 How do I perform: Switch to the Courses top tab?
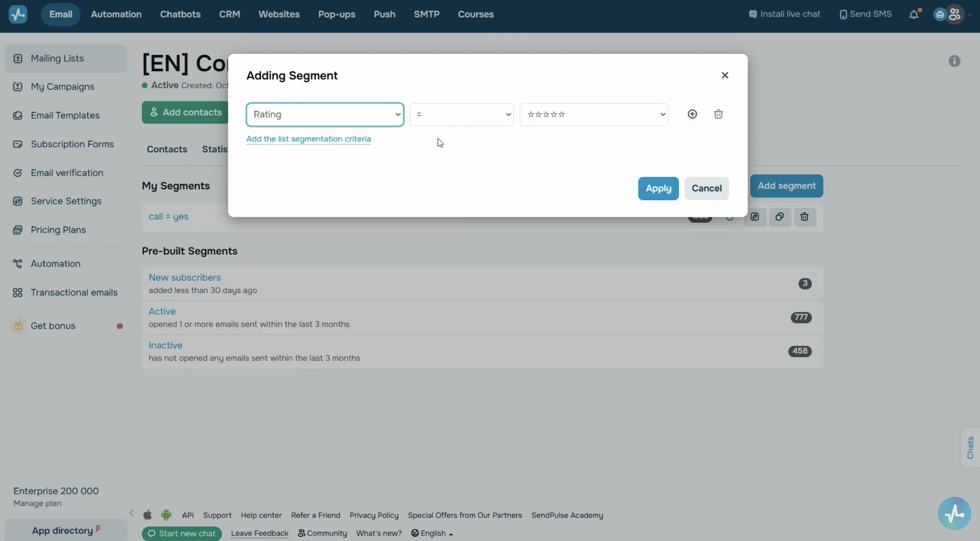(476, 14)
